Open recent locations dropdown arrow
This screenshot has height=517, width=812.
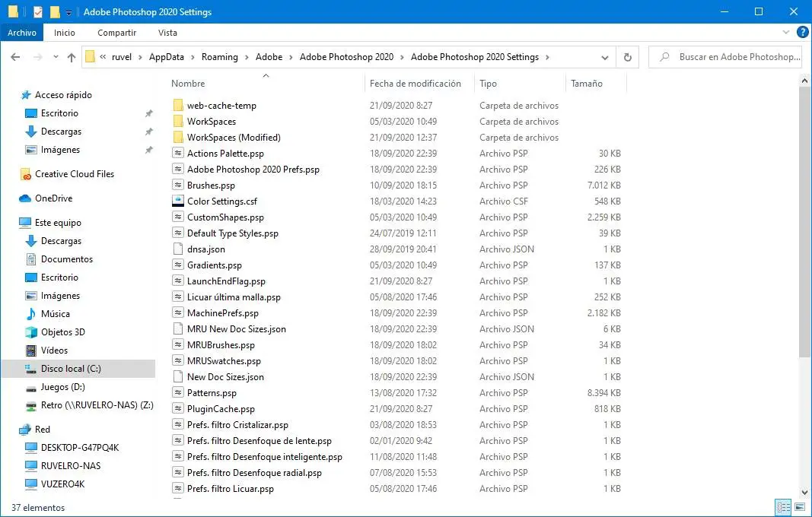point(56,57)
